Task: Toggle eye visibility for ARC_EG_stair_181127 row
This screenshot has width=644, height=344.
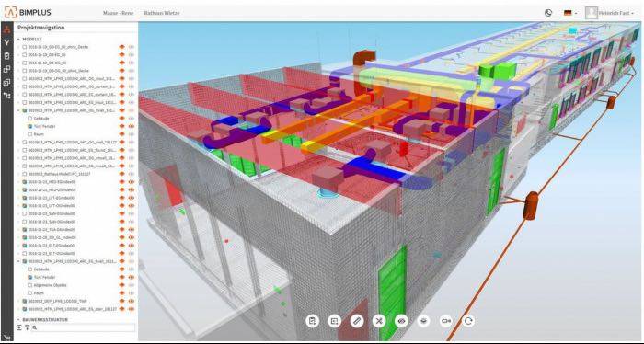Action: tap(132, 309)
